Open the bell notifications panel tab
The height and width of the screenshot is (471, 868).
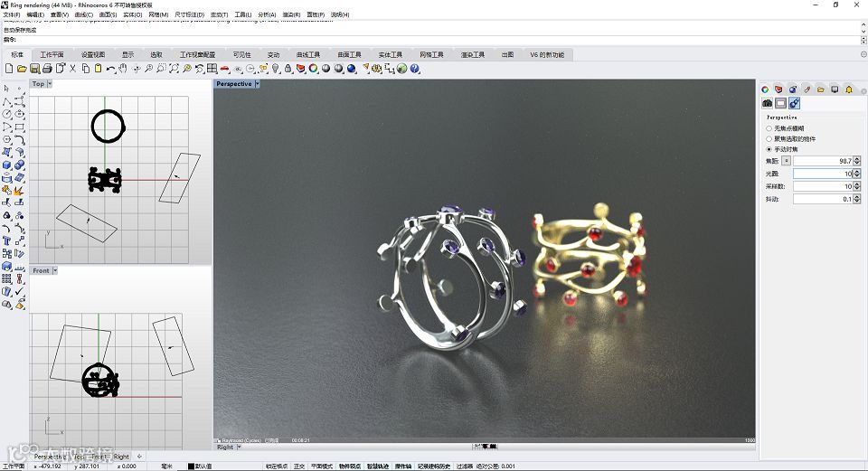(849, 89)
